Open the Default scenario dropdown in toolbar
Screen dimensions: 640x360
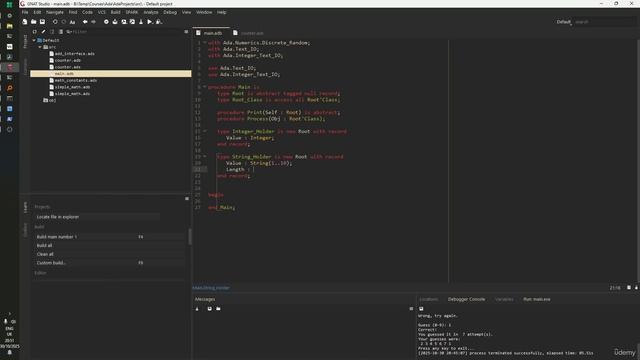(x=564, y=22)
